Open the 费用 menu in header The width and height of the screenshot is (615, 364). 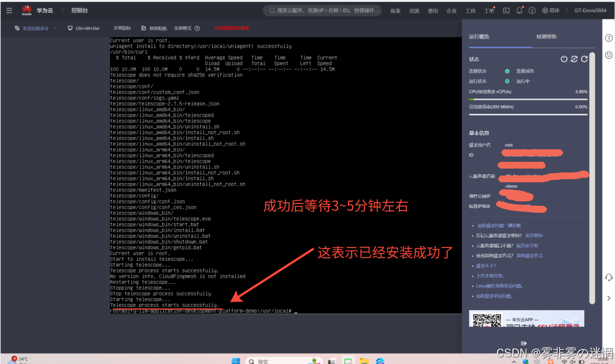tap(433, 11)
